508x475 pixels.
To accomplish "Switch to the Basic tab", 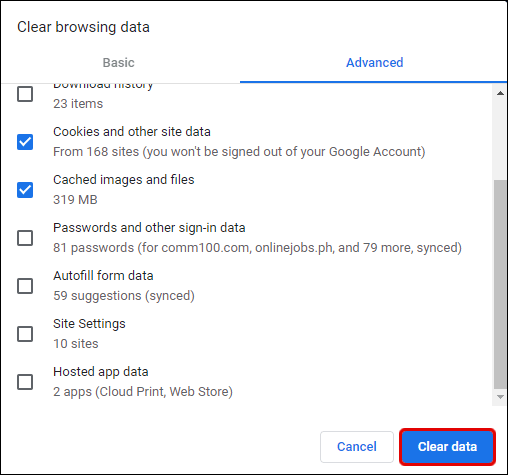I will [119, 63].
